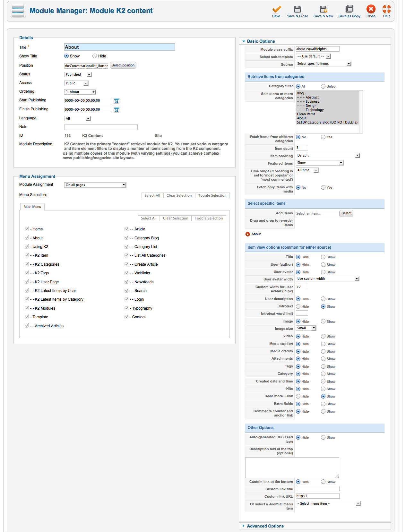Toggle the Typography menu checkbox
This screenshot has height=532, width=406.
[126, 308]
